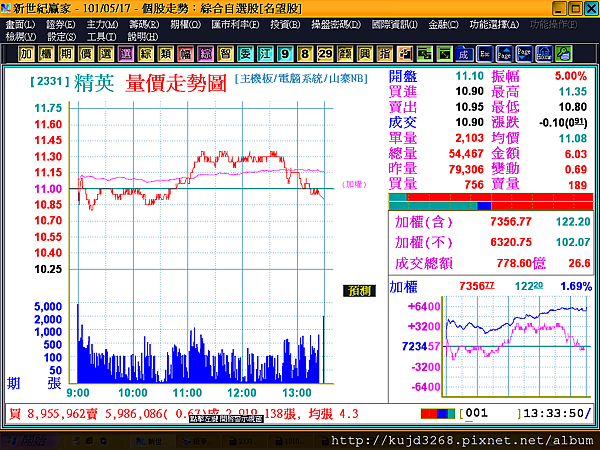600x450 pixels.
Task: Click the yellow 8 toolbar icon
Action: 305,54
